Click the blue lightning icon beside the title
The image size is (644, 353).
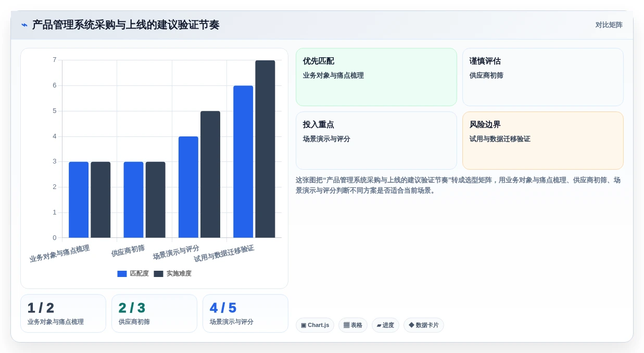click(24, 25)
